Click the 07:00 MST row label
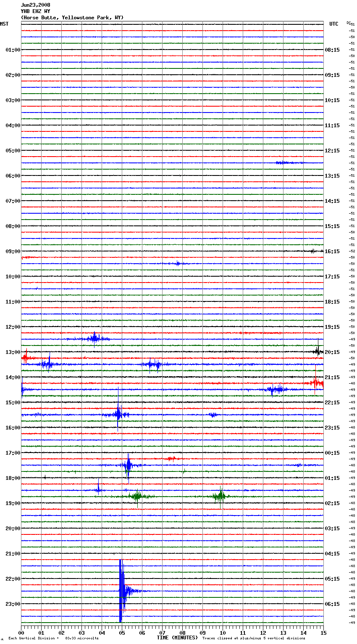The height and width of the screenshot is (644, 357). click(x=13, y=201)
